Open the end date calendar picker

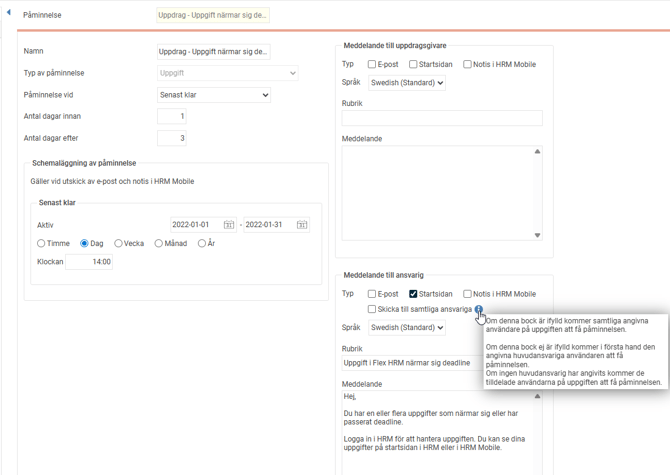pos(302,225)
